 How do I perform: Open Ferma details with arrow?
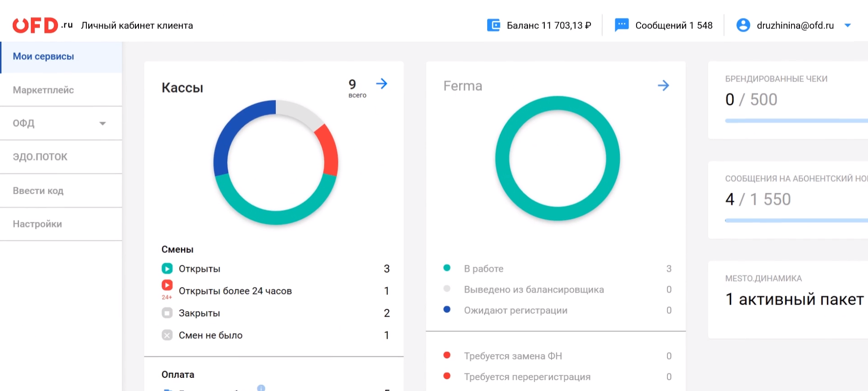coord(663,86)
